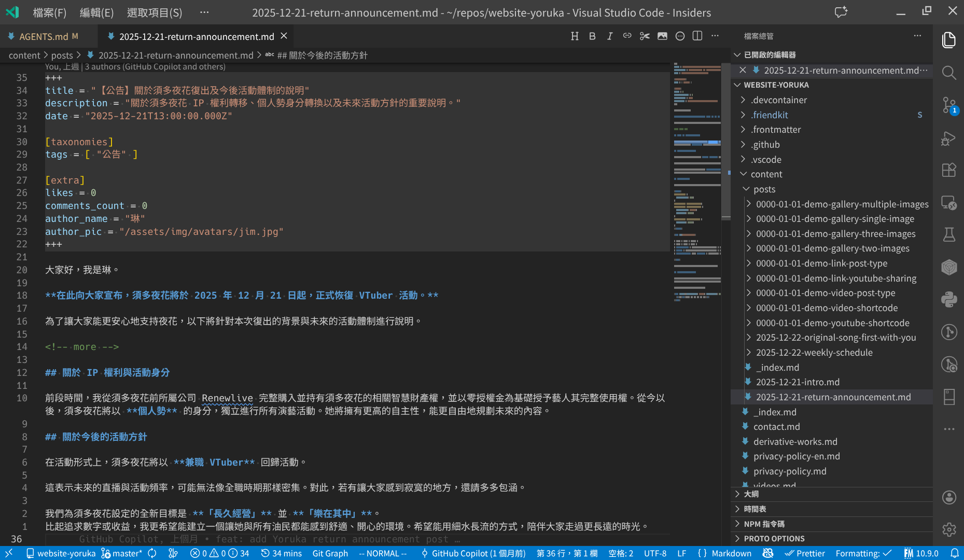Apply italic formatting from editor toolbar
Image resolution: width=964 pixels, height=560 pixels.
pos(610,36)
